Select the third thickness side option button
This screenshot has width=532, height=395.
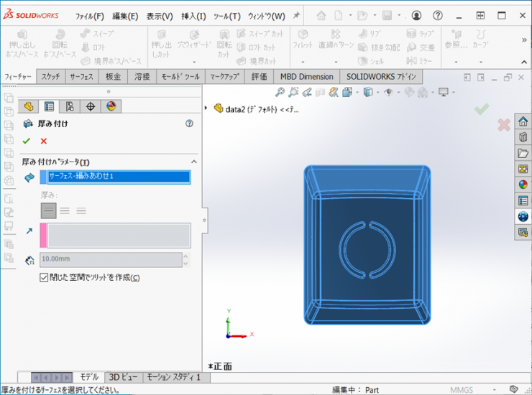coord(81,210)
